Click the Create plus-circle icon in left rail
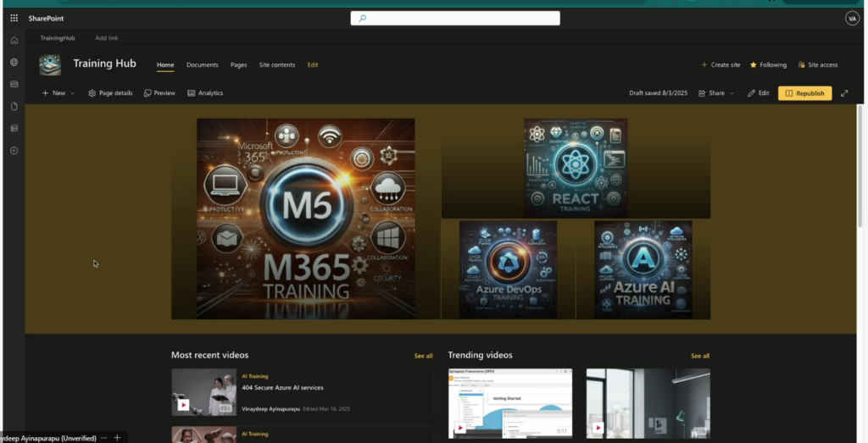The height and width of the screenshot is (443, 868). click(14, 151)
